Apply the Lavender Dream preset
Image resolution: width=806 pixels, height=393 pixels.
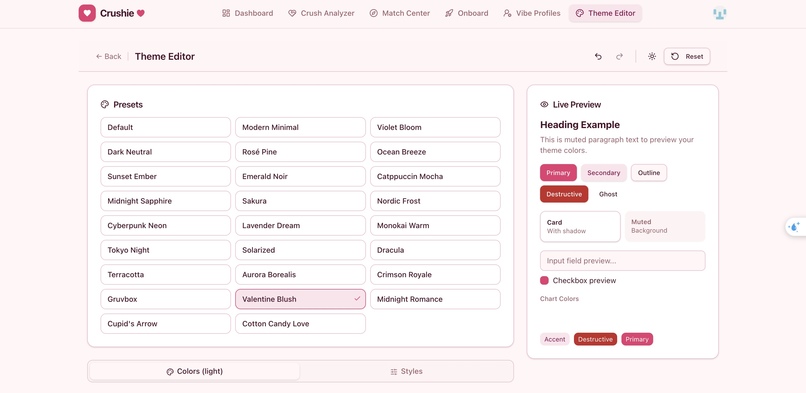pyautogui.click(x=300, y=226)
